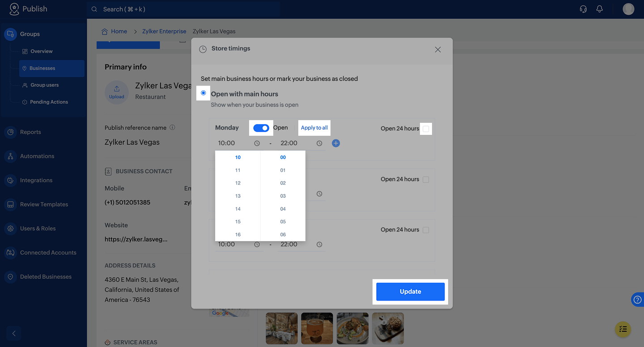
Task: Click the clock icon in Monday's 22:00 field
Action: point(319,143)
